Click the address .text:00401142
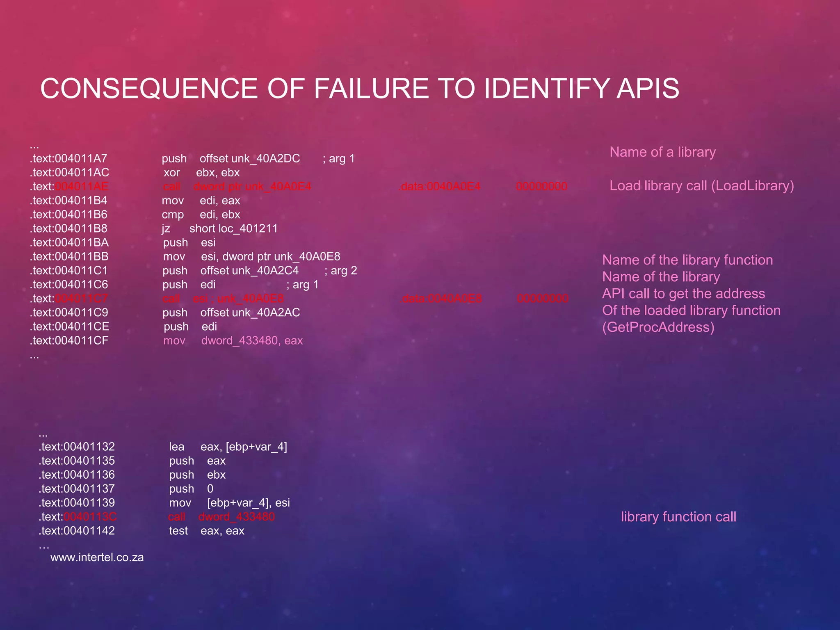840x630 pixels. 77,531
